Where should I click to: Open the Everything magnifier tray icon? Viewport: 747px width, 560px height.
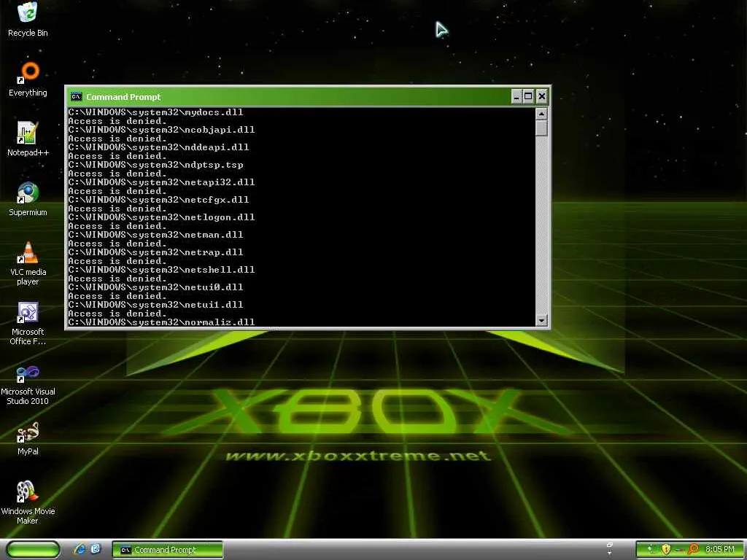click(694, 549)
